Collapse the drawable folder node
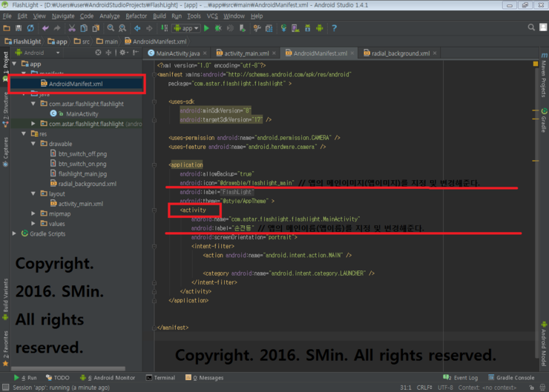 pyautogui.click(x=33, y=144)
